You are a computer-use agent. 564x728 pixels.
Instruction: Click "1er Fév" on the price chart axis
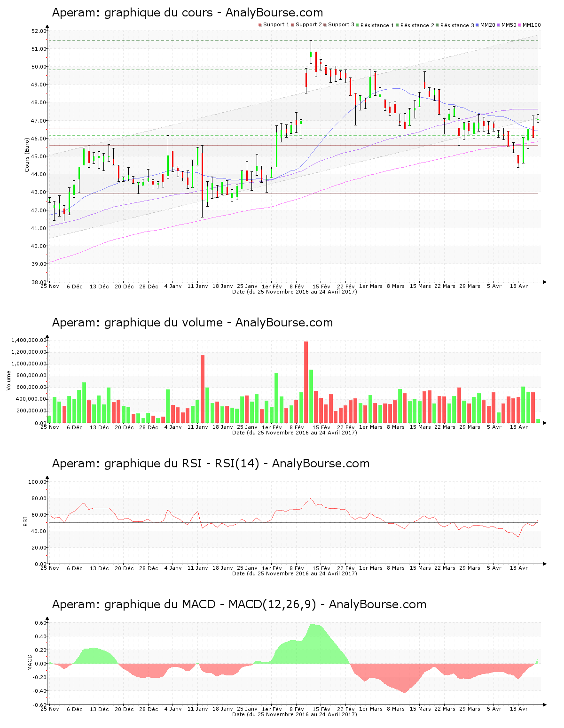272,286
